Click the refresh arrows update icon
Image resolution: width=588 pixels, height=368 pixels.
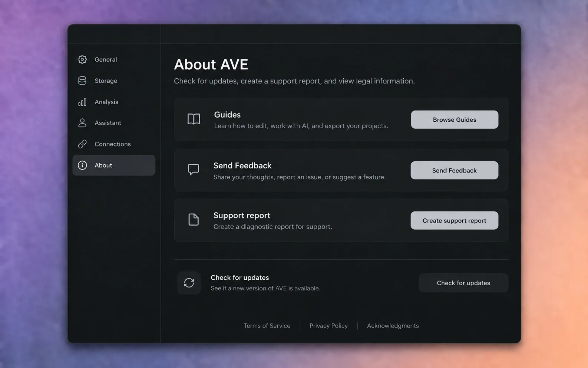189,283
